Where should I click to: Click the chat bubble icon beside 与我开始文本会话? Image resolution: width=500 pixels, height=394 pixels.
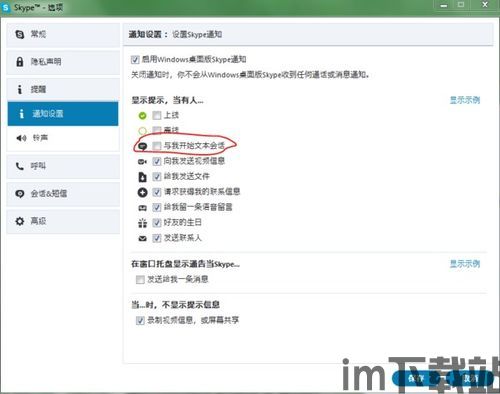point(142,146)
